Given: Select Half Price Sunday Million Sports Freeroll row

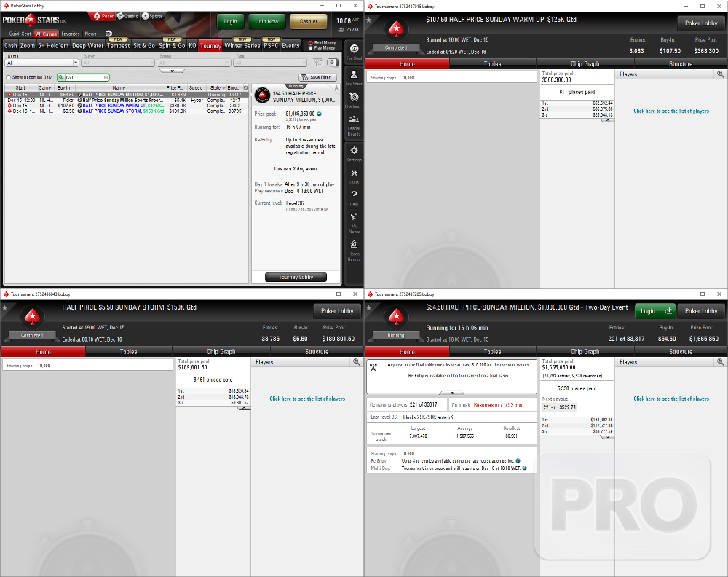Looking at the screenshot, I should point(126,100).
